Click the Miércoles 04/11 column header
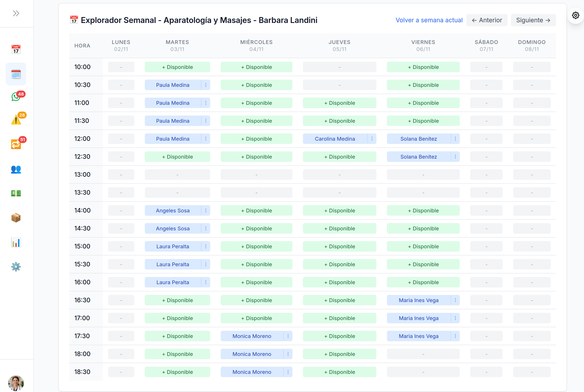The image size is (584, 392). click(257, 45)
